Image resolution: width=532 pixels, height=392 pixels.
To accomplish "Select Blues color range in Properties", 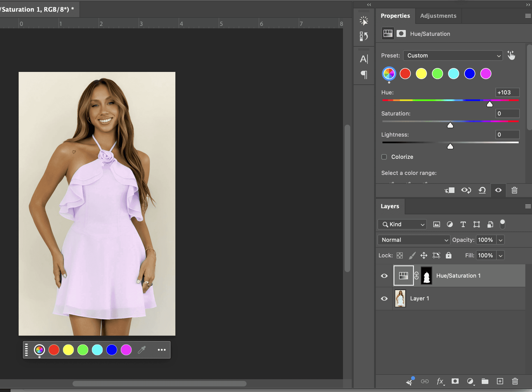I will click(470, 74).
